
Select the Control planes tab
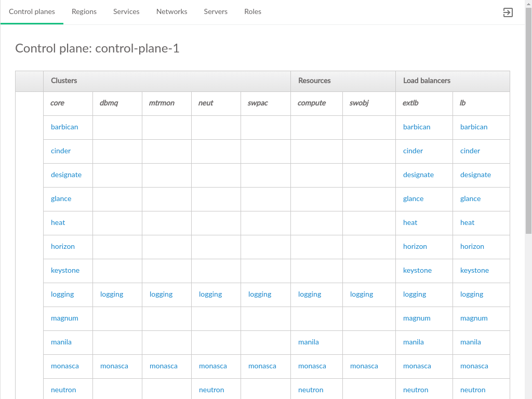(32, 11)
